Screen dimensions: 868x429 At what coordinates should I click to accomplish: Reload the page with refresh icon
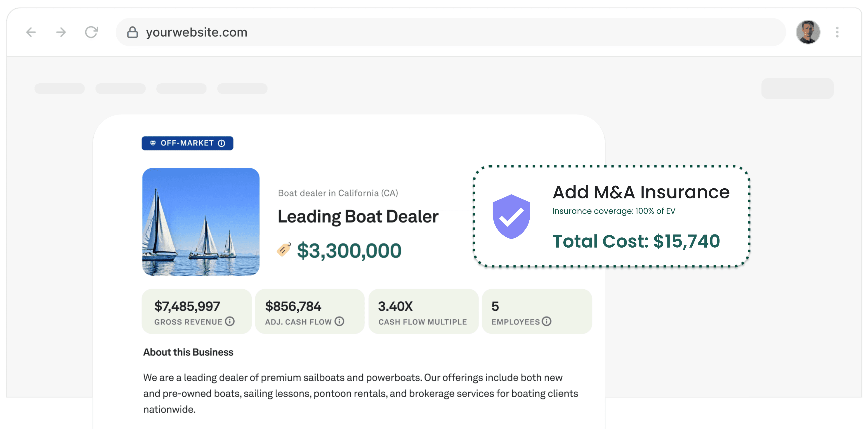point(91,32)
